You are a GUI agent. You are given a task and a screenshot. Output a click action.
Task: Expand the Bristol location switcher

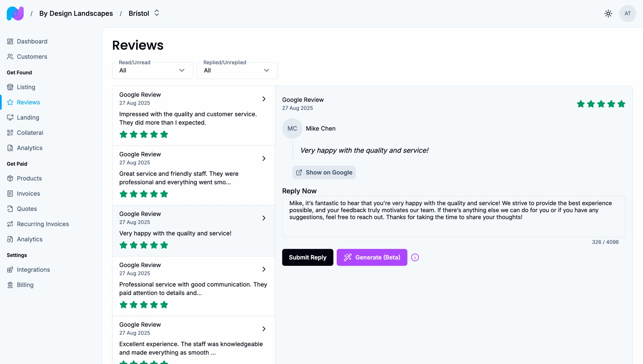156,13
